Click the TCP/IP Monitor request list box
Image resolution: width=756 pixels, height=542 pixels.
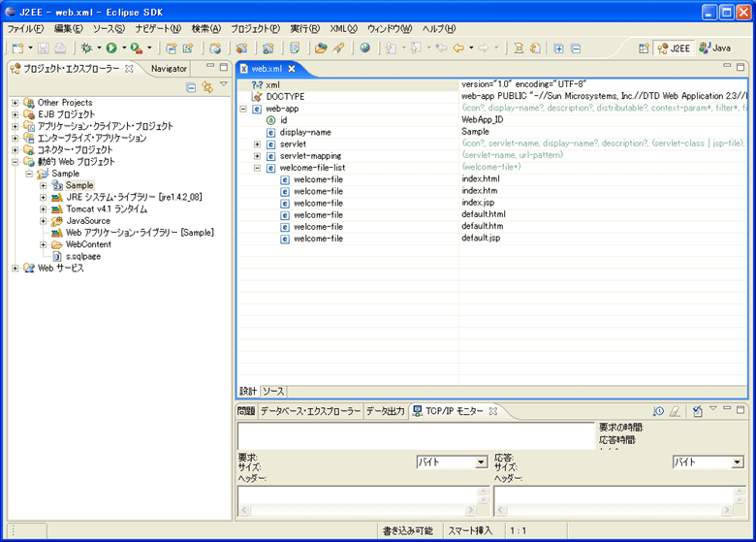pos(416,436)
